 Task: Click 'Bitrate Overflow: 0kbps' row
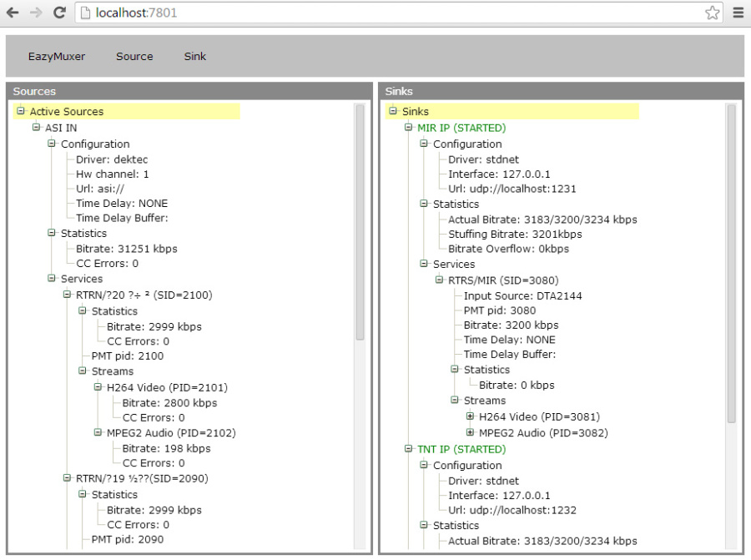point(509,249)
